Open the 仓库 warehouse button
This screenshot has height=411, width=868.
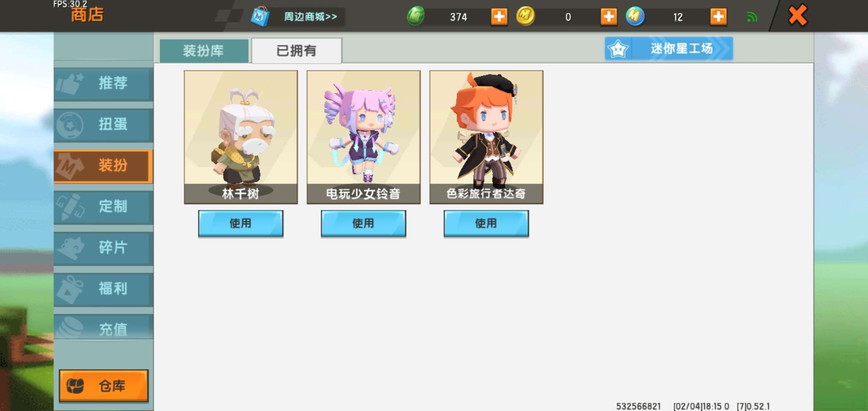pos(104,386)
